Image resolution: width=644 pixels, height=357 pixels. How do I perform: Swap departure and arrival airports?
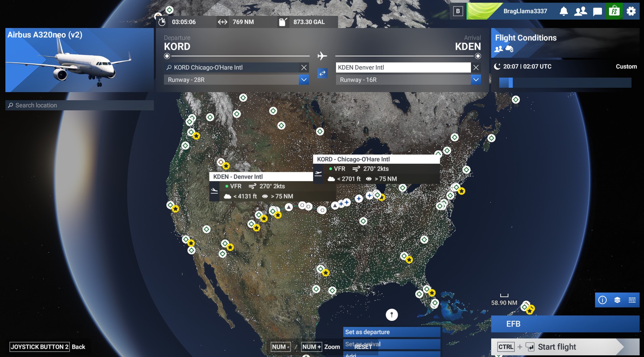pyautogui.click(x=323, y=73)
